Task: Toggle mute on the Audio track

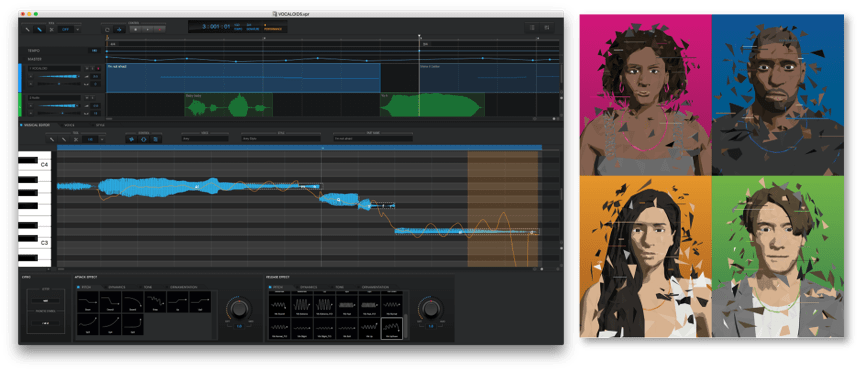Action: coord(87,98)
